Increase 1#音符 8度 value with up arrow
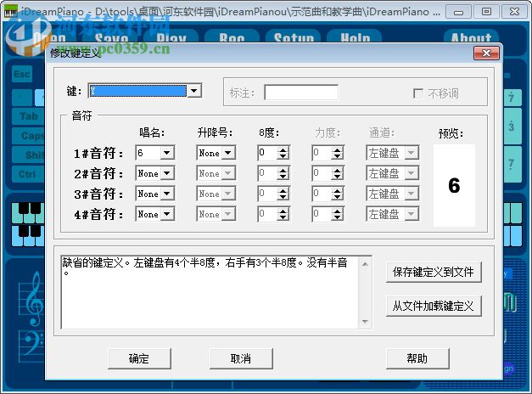The image size is (532, 394). [283, 149]
